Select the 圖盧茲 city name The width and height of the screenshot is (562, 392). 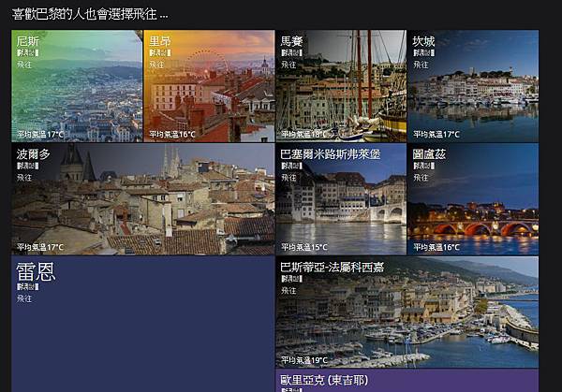click(x=429, y=154)
